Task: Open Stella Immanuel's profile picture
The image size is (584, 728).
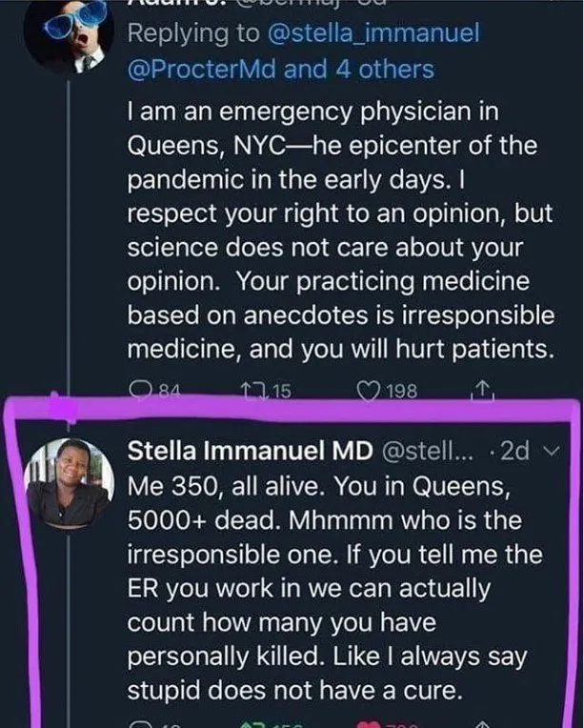Action: [x=69, y=483]
